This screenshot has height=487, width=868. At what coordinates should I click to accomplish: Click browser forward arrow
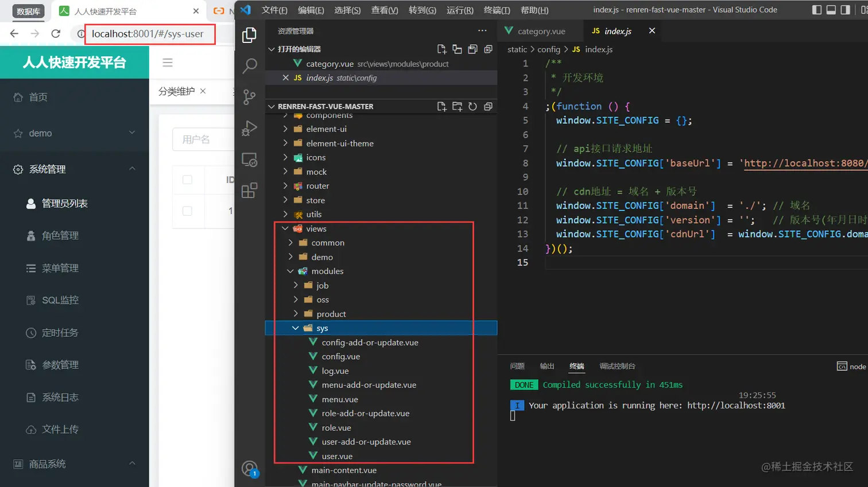coord(35,34)
